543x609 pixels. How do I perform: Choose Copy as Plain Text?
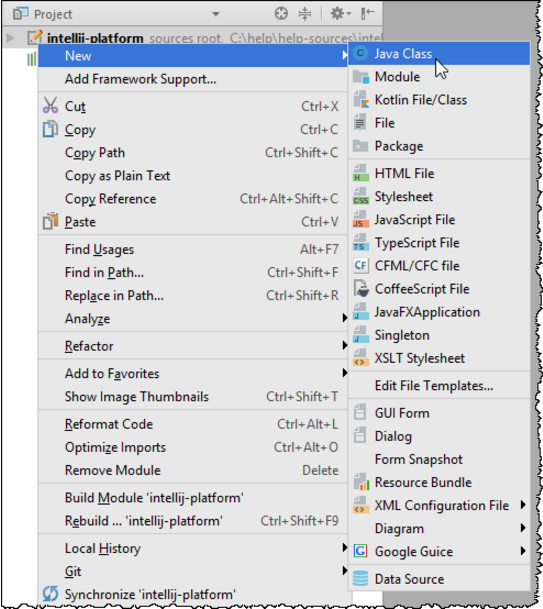click(193, 176)
